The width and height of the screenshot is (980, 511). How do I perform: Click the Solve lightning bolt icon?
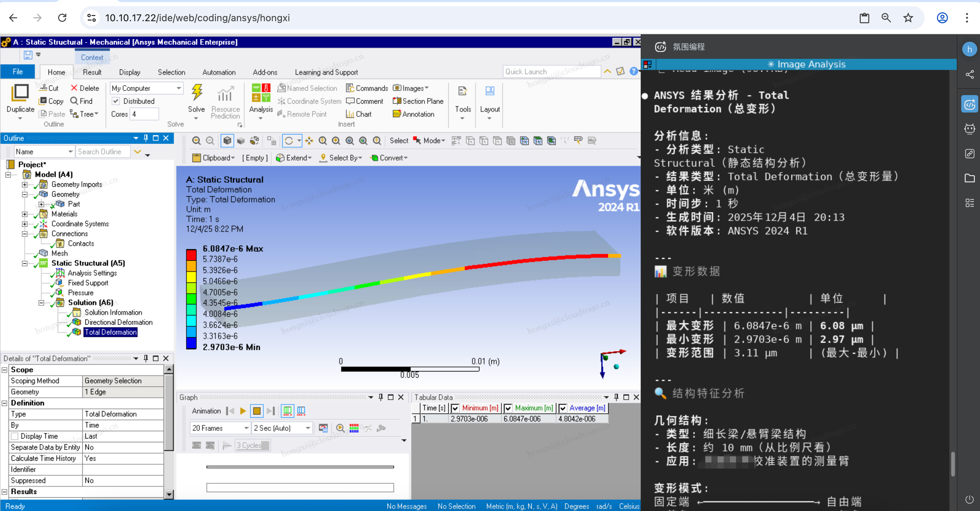196,93
